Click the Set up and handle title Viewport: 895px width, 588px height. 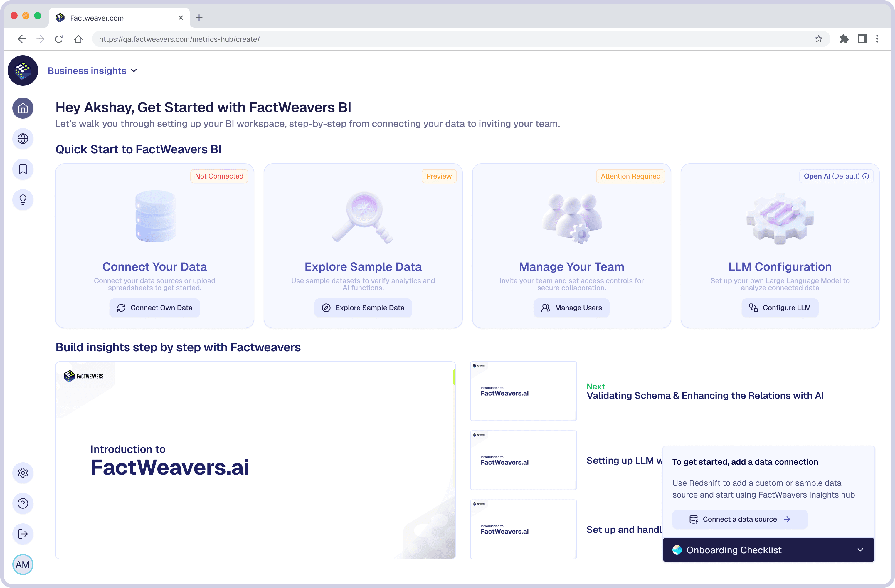tap(624, 530)
